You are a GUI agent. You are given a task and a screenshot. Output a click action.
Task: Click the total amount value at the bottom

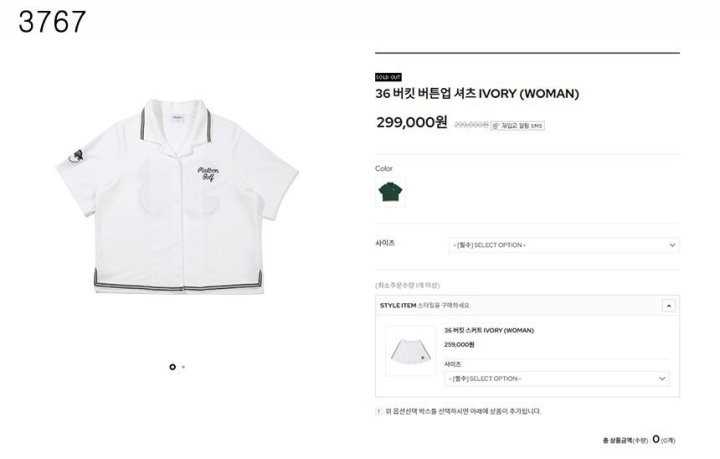coord(656,439)
